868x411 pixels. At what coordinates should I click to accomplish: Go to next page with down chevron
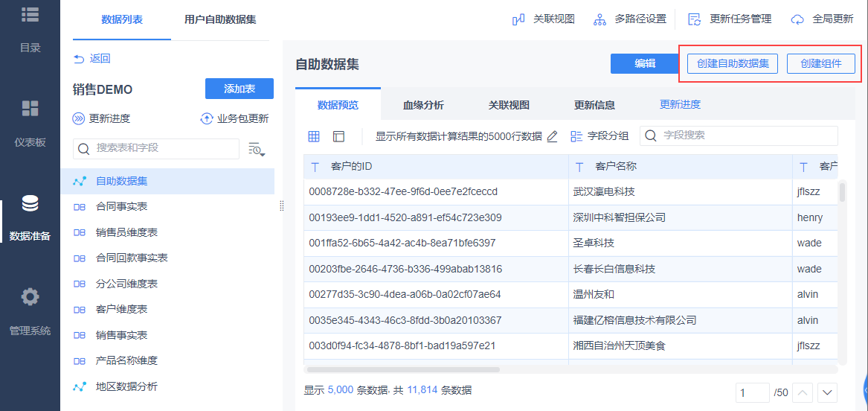point(827,392)
